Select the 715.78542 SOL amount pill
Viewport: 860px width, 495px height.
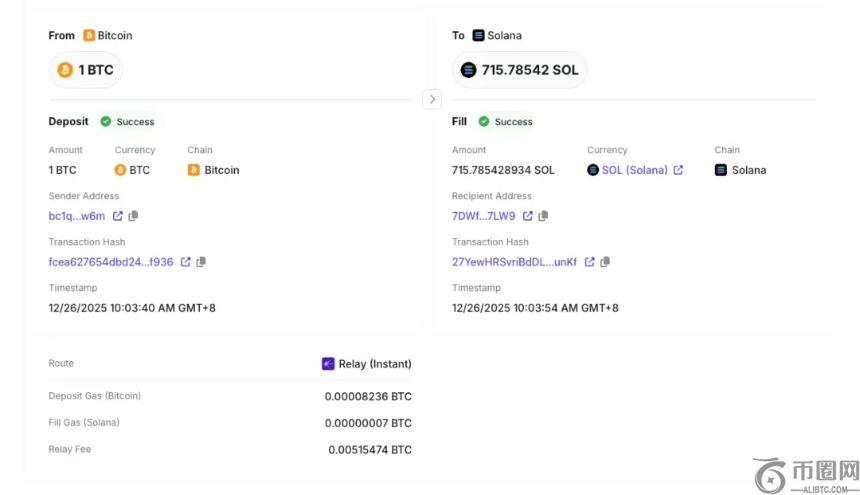(520, 70)
